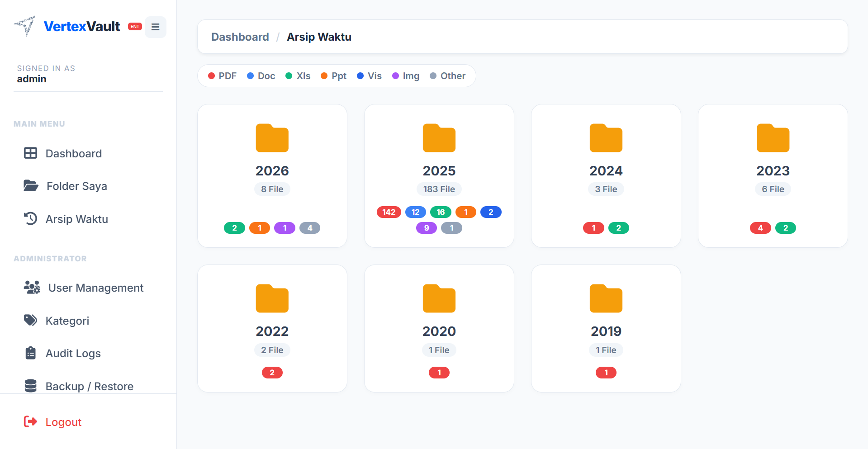868x449 pixels.
Task: Click the green 2 Xls pill in 2026
Action: point(234,228)
